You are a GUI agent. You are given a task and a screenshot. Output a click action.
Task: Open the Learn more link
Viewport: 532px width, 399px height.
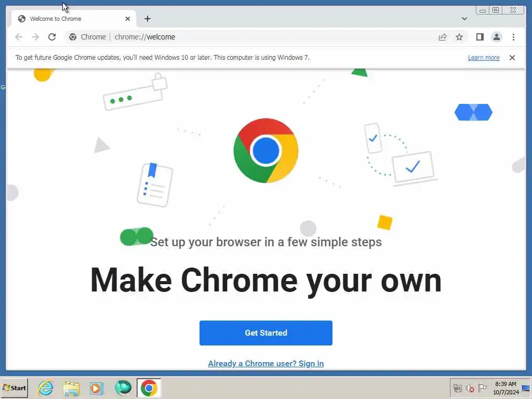484,58
